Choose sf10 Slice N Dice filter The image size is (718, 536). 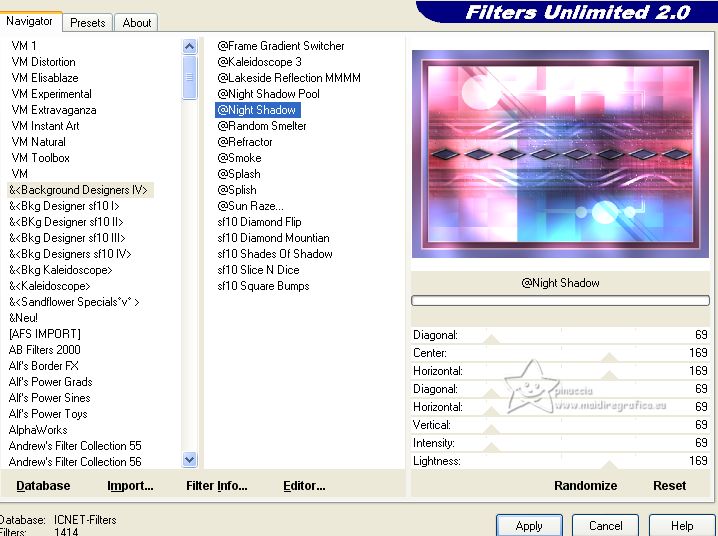[258, 270]
